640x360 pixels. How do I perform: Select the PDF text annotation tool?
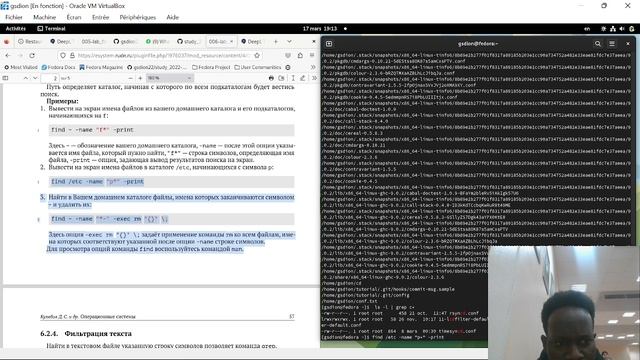click(293, 78)
